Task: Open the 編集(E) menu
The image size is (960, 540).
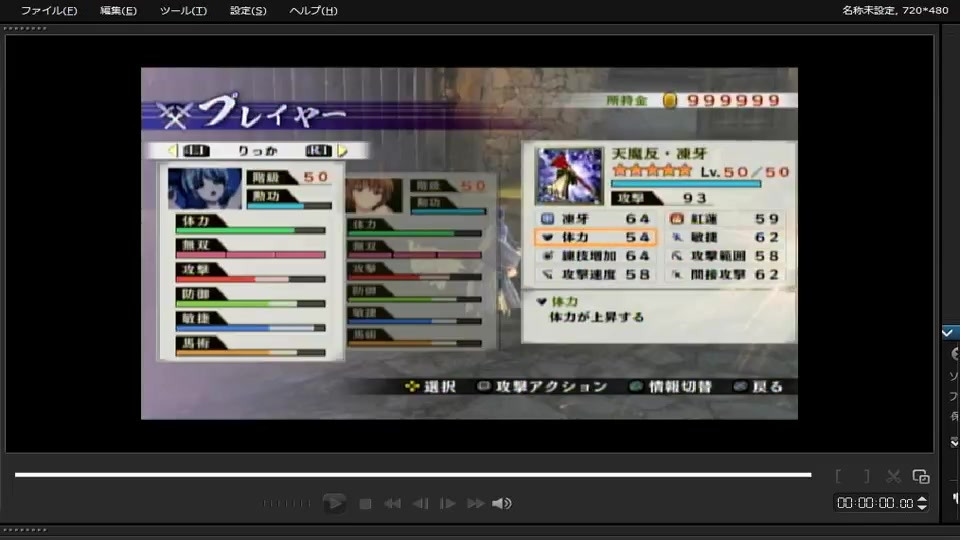Action: 118,10
